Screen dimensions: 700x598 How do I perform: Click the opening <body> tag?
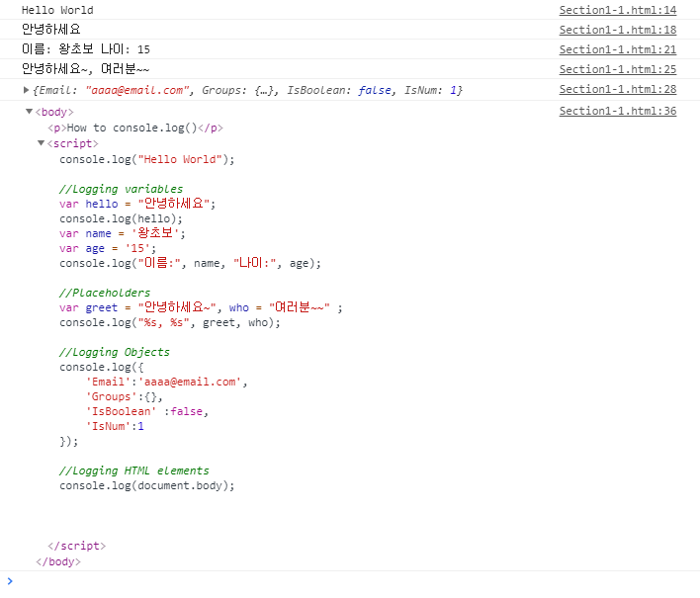(54, 112)
